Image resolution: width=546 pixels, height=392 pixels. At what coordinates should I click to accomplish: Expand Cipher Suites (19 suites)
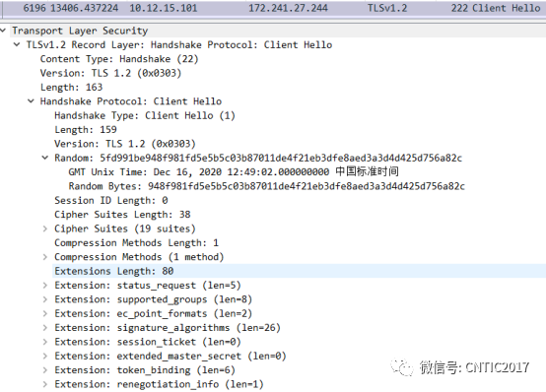click(x=45, y=229)
